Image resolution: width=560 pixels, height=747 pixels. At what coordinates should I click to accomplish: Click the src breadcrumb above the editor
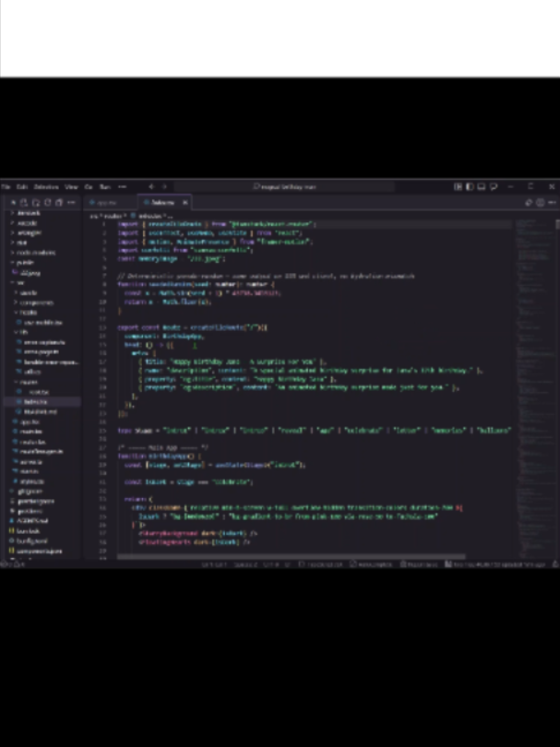click(x=93, y=216)
